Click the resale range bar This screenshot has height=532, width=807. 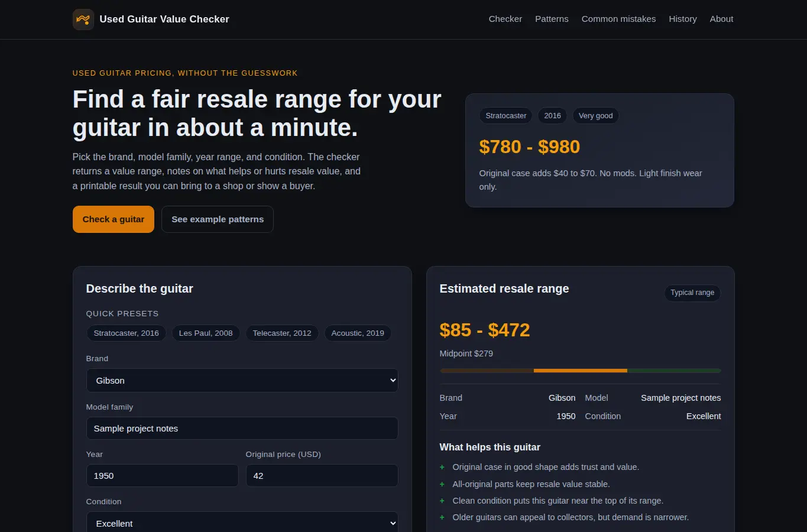click(581, 371)
